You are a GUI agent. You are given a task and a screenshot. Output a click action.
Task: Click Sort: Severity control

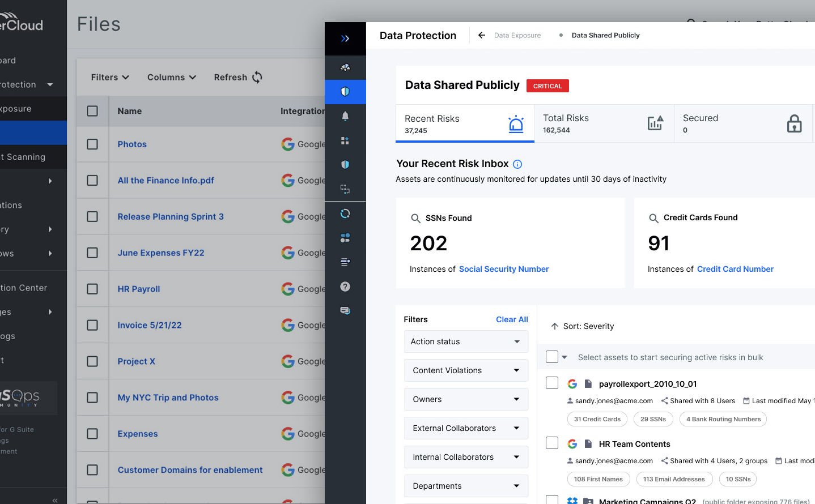[583, 326]
